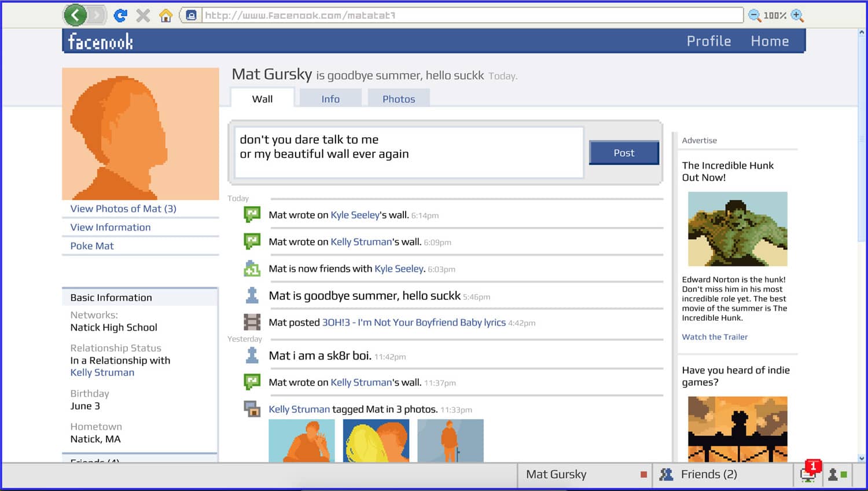Click inside the wall post text box
The width and height of the screenshot is (868, 491).
coord(409,152)
